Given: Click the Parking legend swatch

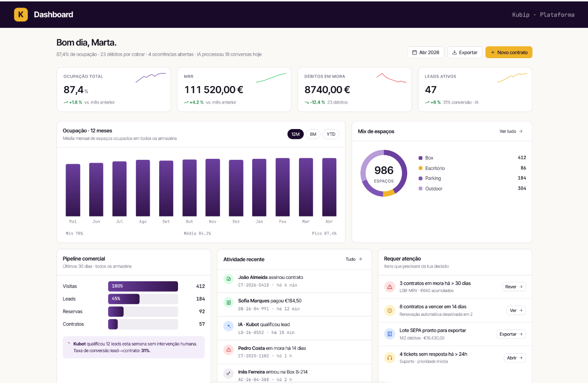Looking at the screenshot, I should (420, 178).
